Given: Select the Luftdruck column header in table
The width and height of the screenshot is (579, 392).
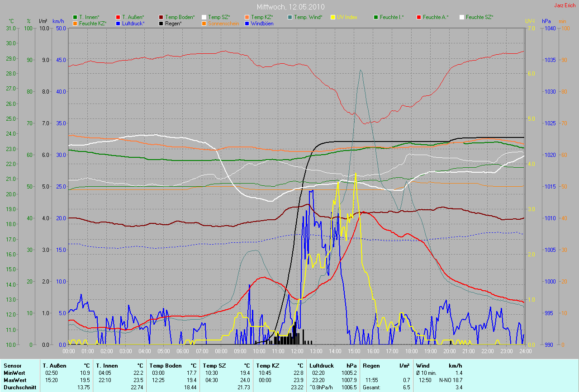Looking at the screenshot, I should [322, 365].
